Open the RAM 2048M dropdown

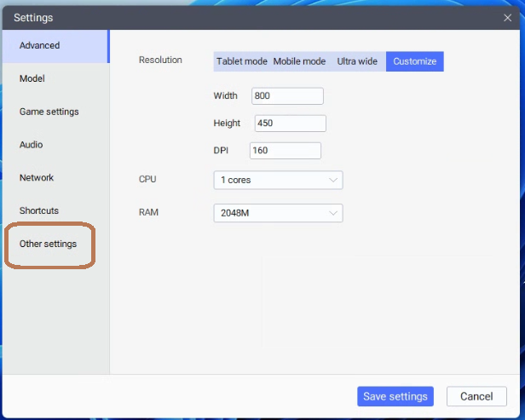tap(278, 213)
